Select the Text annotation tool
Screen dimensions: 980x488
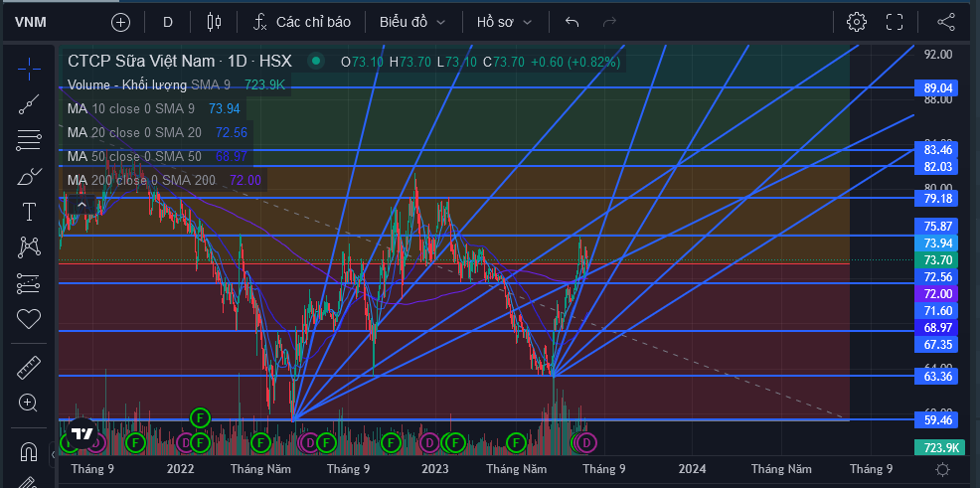tap(29, 212)
